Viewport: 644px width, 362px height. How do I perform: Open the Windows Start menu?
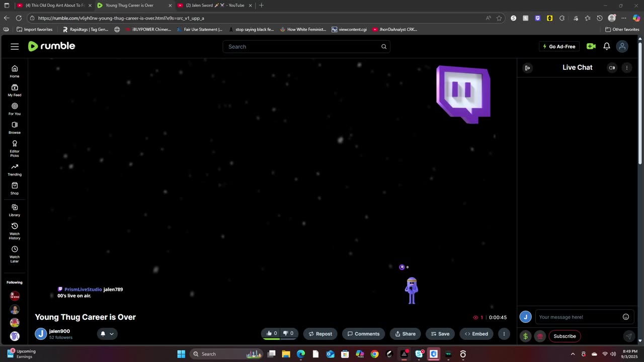tap(181, 354)
